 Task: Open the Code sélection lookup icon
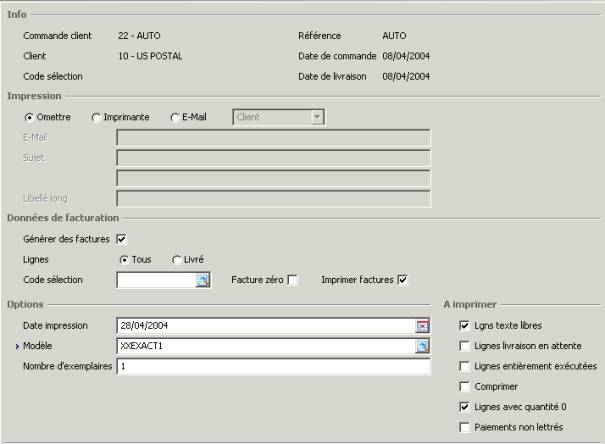click(203, 281)
